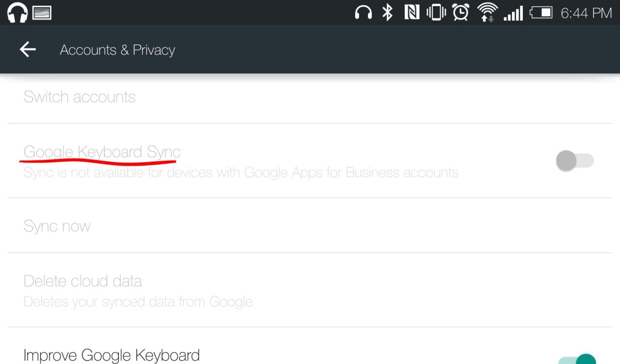Tap Sync now

(x=57, y=226)
